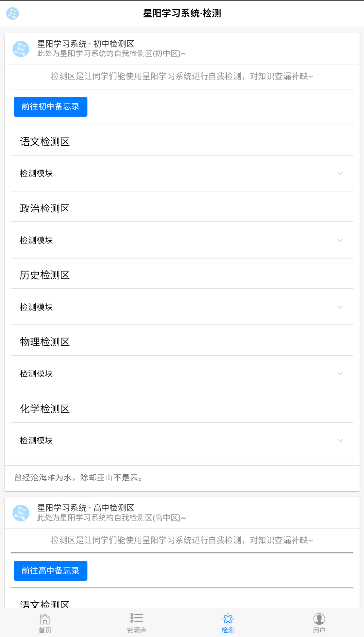Switch to the 资源库 tab label
The width and height of the screenshot is (364, 637).
[137, 630]
